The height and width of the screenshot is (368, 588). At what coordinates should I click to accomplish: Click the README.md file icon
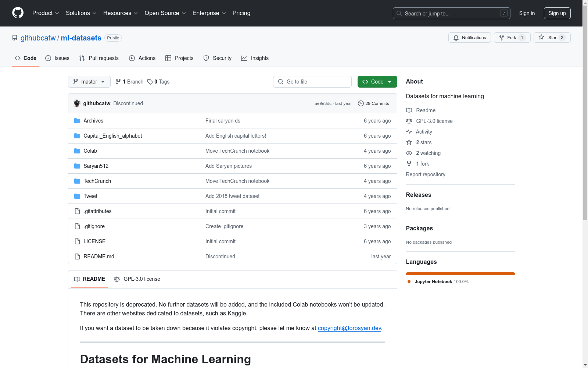point(77,256)
